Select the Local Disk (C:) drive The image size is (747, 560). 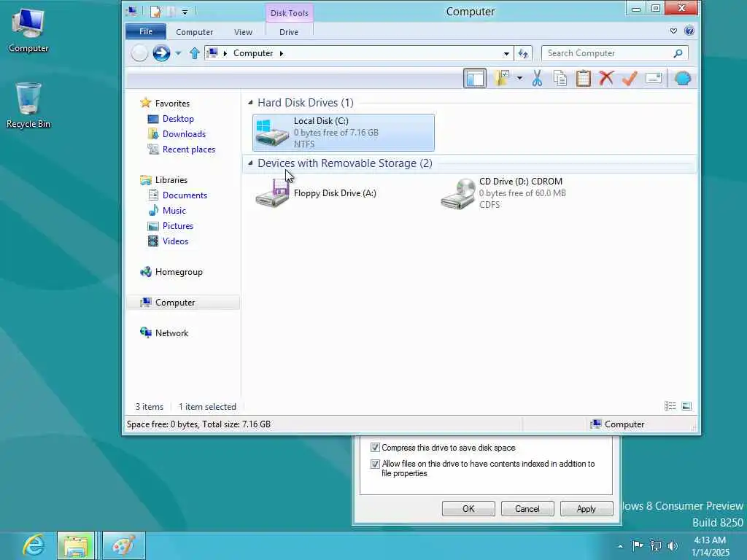[344, 133]
